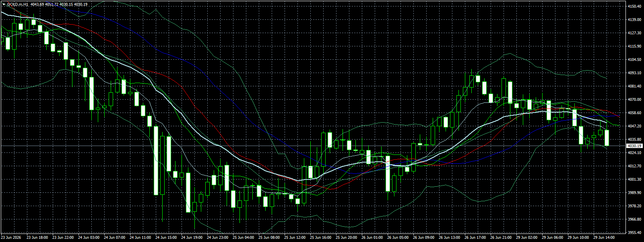Click price axis label 3955.40
644x242 pixels.
click(634, 233)
